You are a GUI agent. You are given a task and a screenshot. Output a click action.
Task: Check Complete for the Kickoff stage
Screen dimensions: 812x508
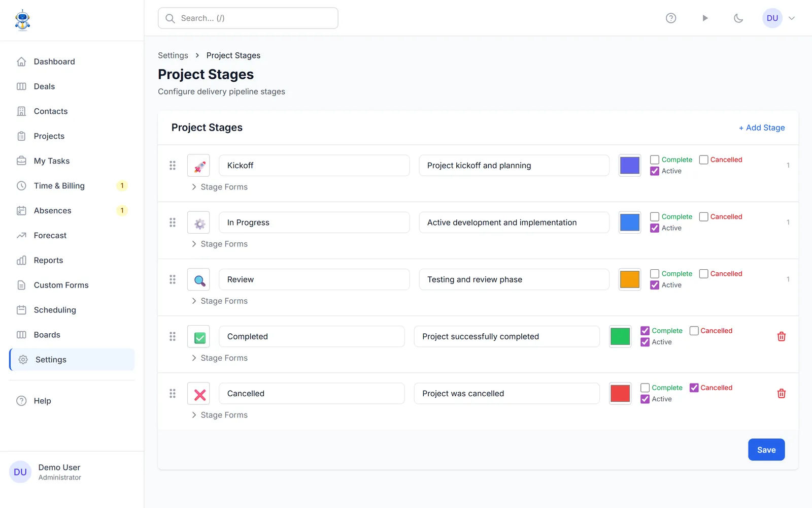[x=655, y=160]
